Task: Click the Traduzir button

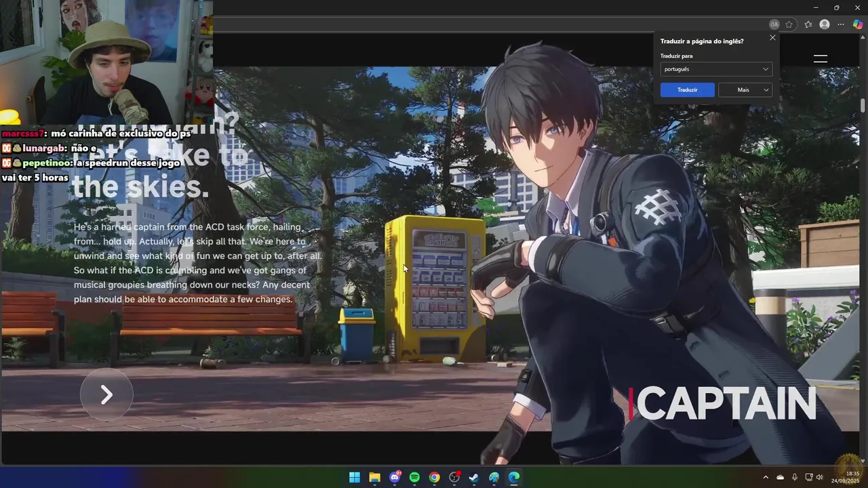Action: [x=687, y=89]
